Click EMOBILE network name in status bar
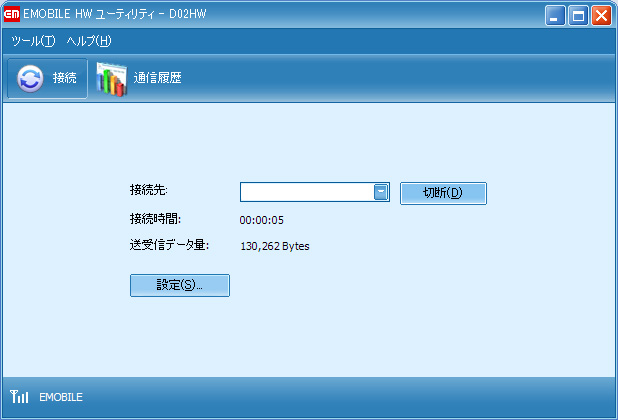The width and height of the screenshot is (618, 420). click(61, 397)
